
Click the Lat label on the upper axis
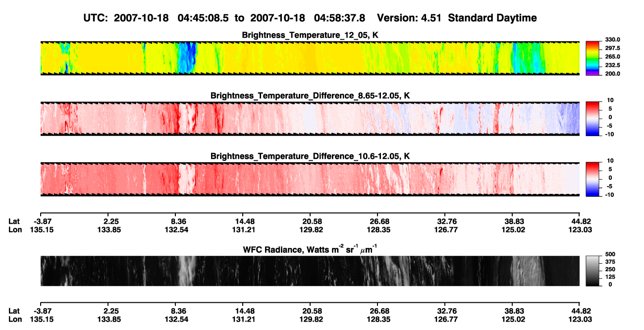14,222
